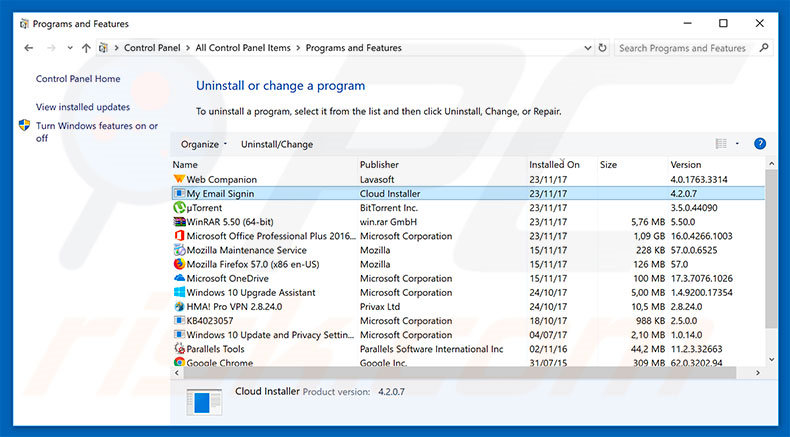Viewport: 790px width, 437px height.
Task: Open the Organize dropdown menu
Action: pos(204,144)
